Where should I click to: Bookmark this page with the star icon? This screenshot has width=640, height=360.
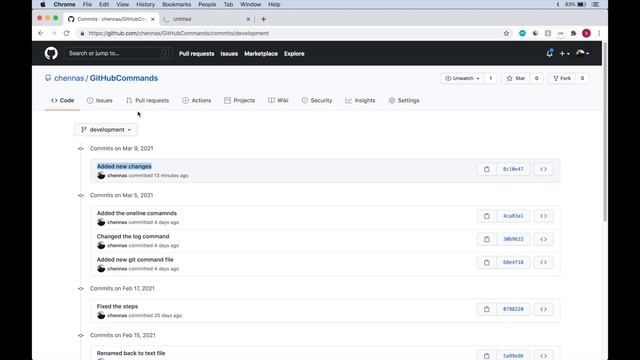[506, 33]
